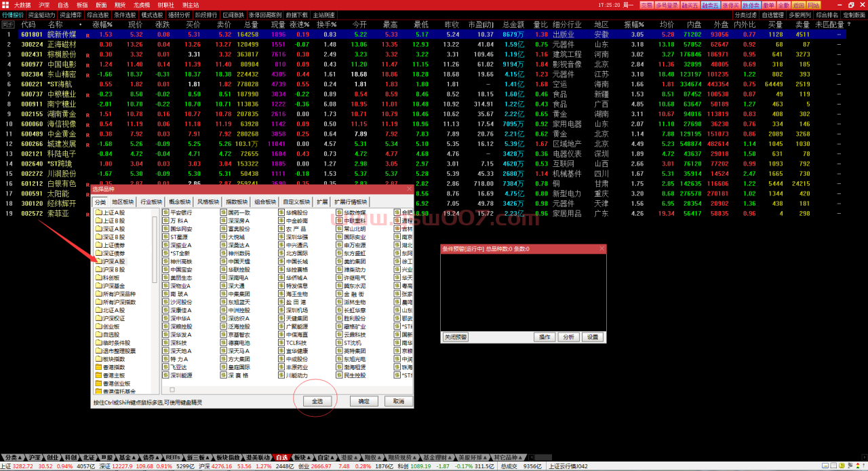Select 科创板 folder in category tree
The height and width of the screenshot is (471, 868).
[106, 278]
